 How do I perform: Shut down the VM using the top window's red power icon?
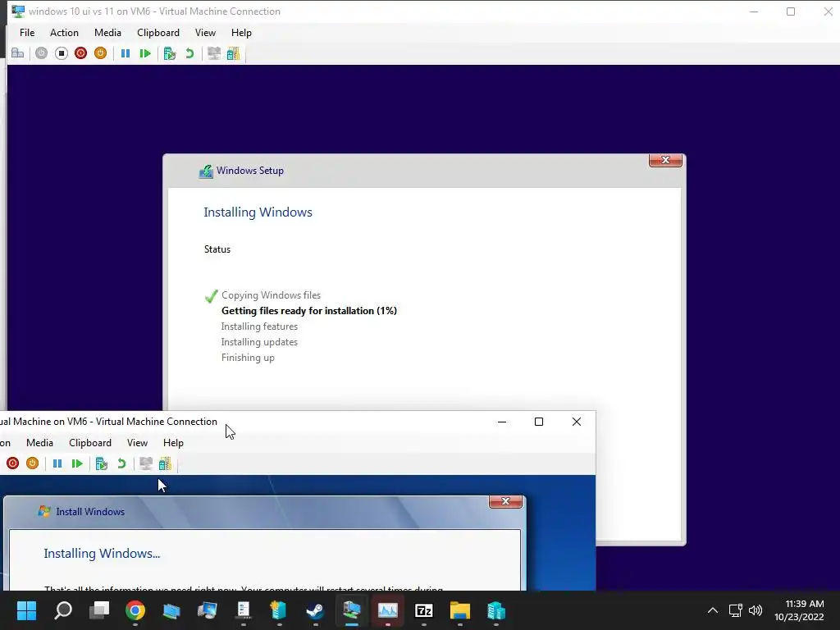tap(81, 53)
